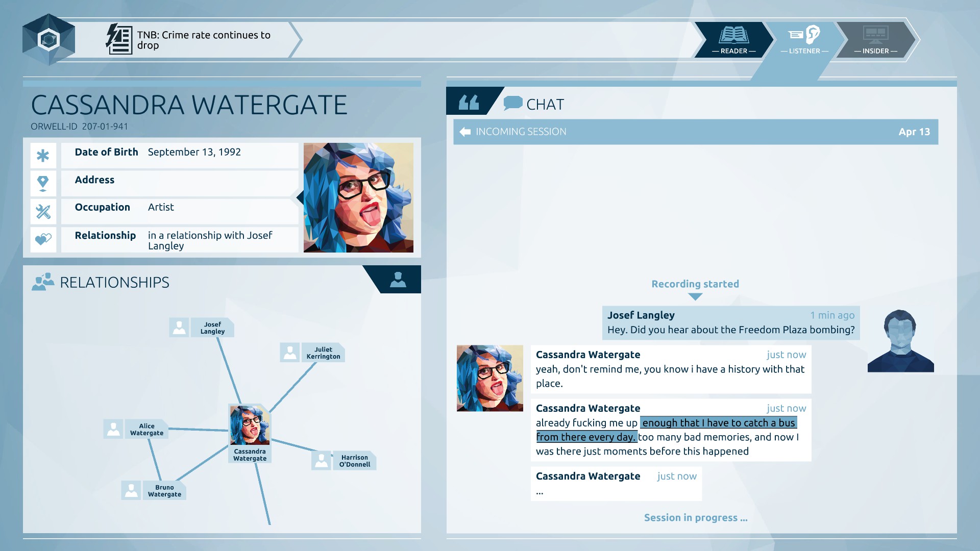Open the TNB news document icon
The image size is (980, 551).
pyautogui.click(x=119, y=39)
